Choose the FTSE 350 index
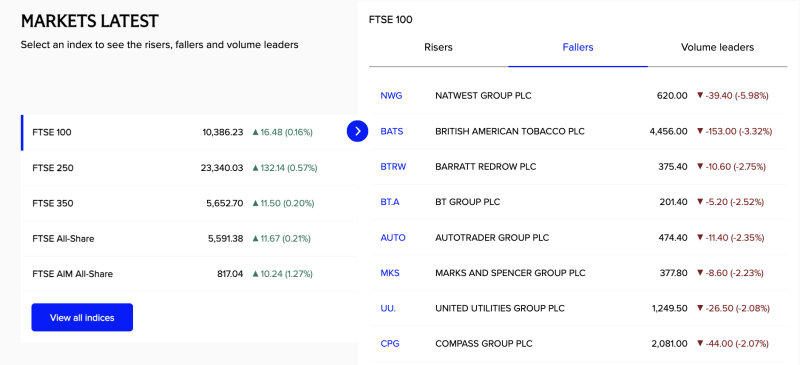This screenshot has width=800, height=365. pyautogui.click(x=189, y=203)
